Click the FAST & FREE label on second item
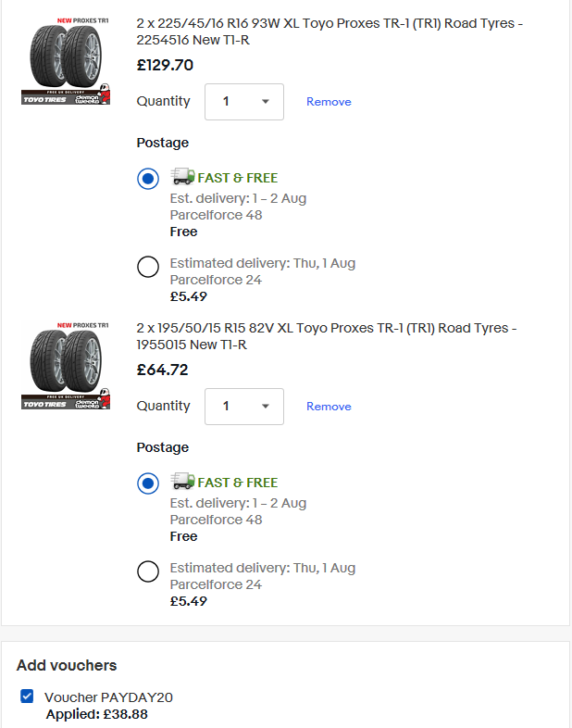 click(x=238, y=483)
